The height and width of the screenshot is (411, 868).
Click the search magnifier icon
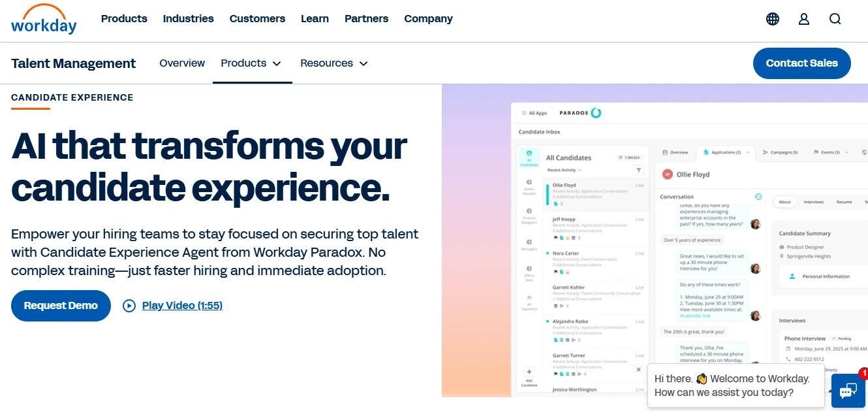click(x=835, y=19)
